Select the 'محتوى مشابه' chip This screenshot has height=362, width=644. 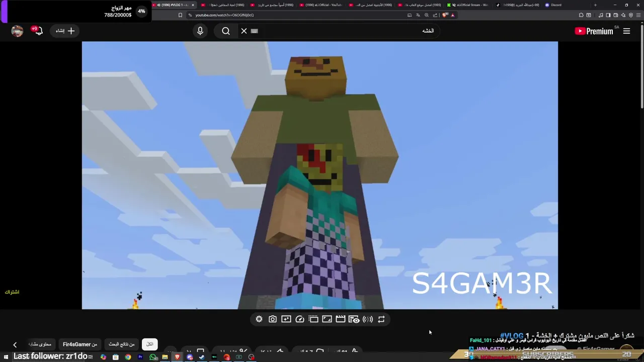click(x=40, y=344)
